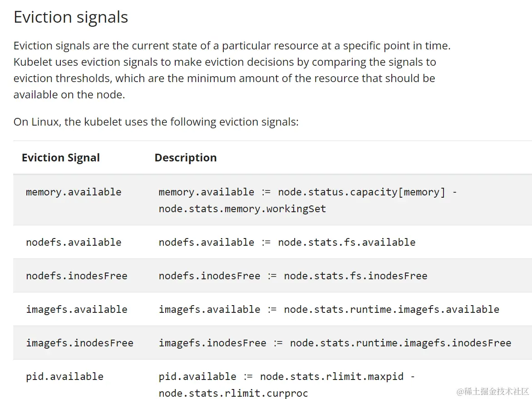Click the node.stats.fs.inodesFree description
The height and width of the screenshot is (399, 532).
[293, 276]
